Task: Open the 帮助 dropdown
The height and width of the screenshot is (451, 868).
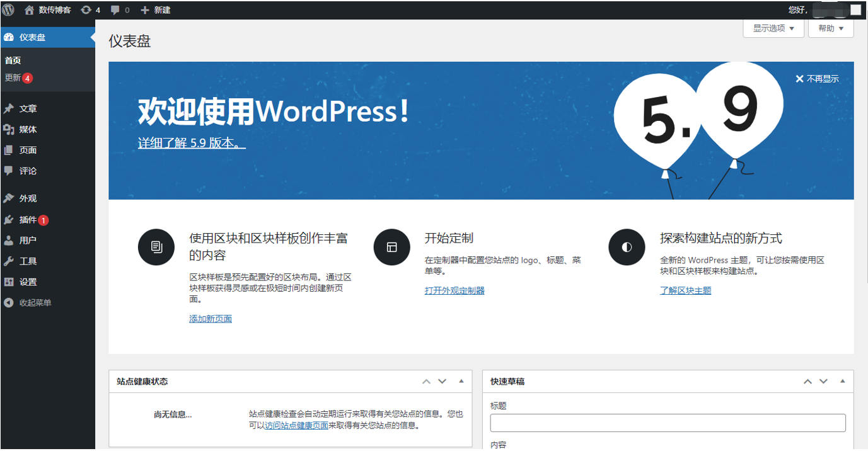Action: pyautogui.click(x=831, y=28)
